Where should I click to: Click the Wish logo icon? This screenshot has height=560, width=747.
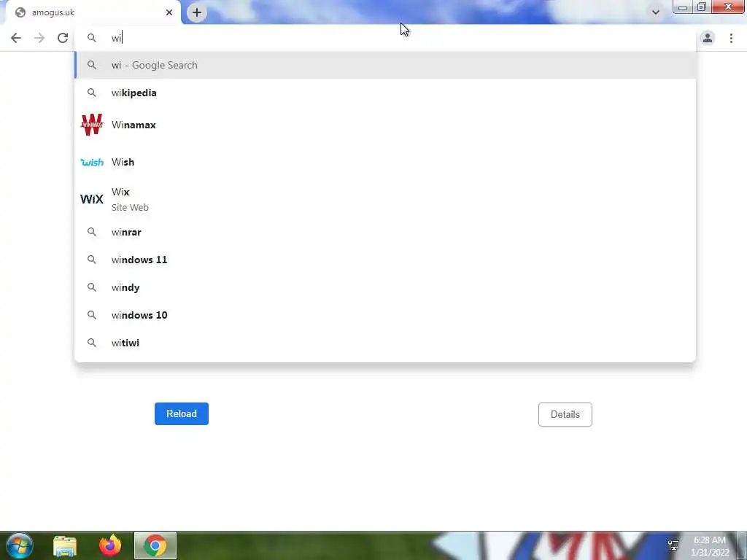pyautogui.click(x=92, y=163)
